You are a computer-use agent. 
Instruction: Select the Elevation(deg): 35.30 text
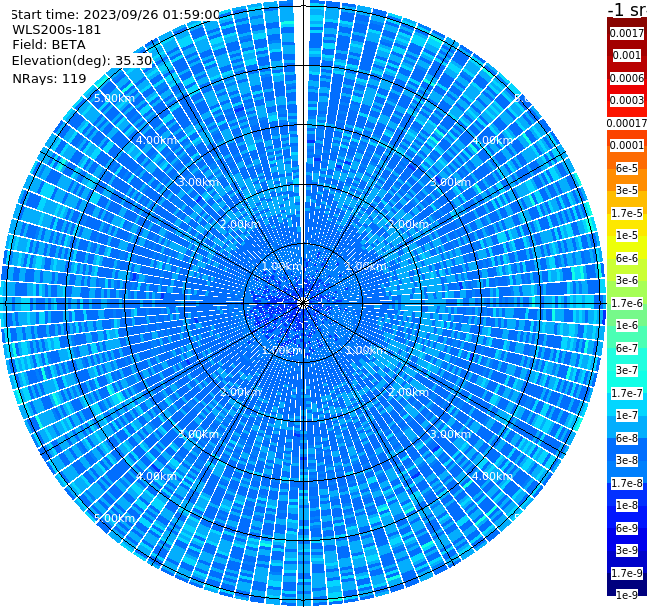82,61
